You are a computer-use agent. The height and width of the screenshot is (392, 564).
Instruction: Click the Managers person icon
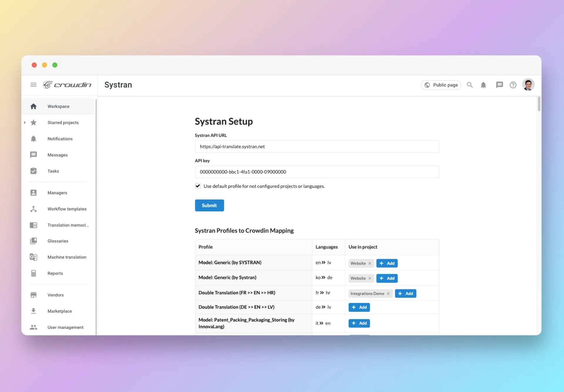[33, 193]
